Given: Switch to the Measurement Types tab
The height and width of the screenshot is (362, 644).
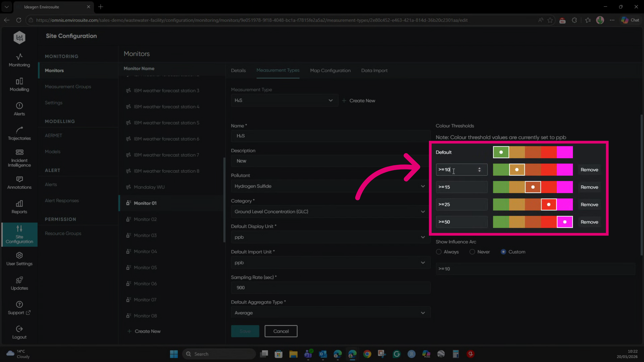Looking at the screenshot, I should [278, 70].
